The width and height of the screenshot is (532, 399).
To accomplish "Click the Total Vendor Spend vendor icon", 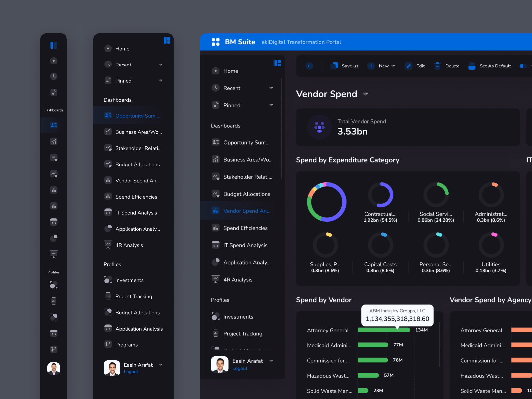I will (320, 127).
